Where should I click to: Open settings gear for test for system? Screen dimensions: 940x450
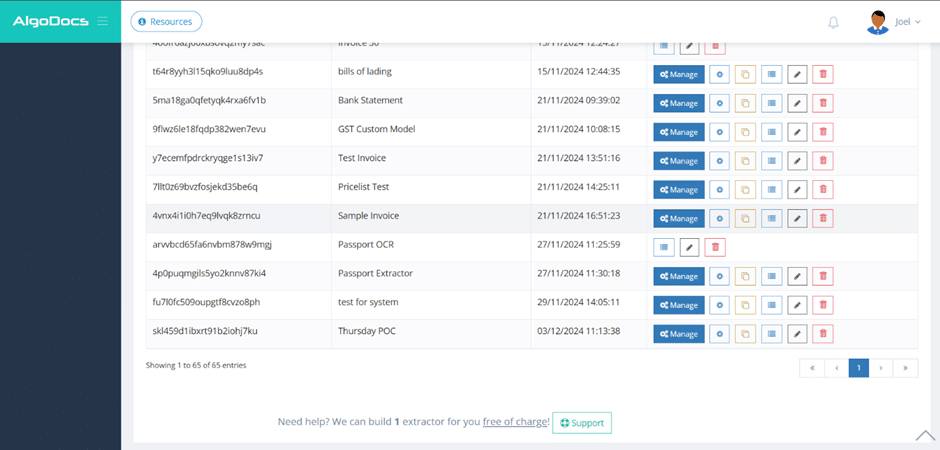point(719,305)
